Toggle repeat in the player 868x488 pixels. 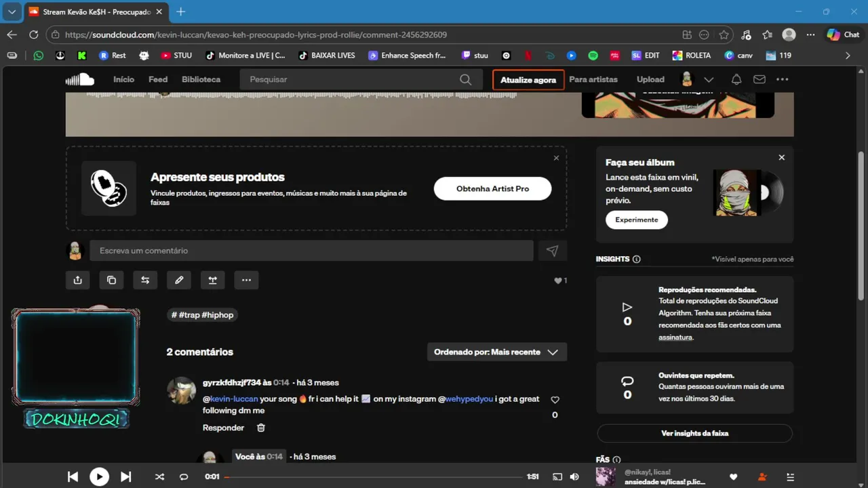pos(183,476)
